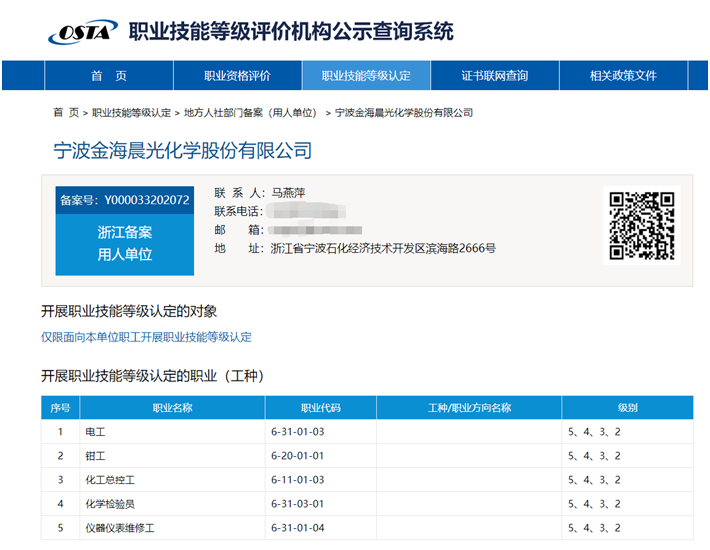Select the 职业技能等级认定 navigation tab
The image size is (710, 550).
tap(366, 76)
